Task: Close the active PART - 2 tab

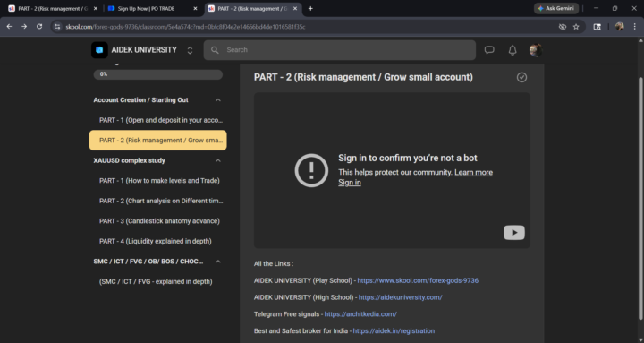Action: [x=295, y=8]
